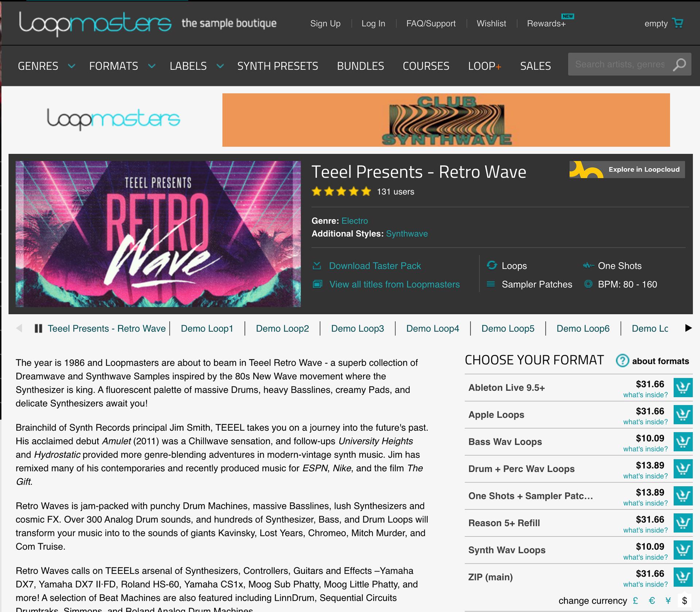
Task: Switch currency to pounds
Action: click(x=635, y=600)
